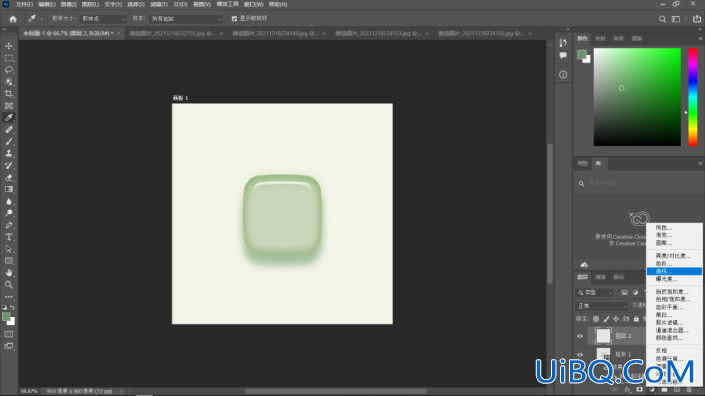Image resolution: width=705 pixels, height=396 pixels.
Task: Open the layer filter type dropdown
Action: click(594, 293)
